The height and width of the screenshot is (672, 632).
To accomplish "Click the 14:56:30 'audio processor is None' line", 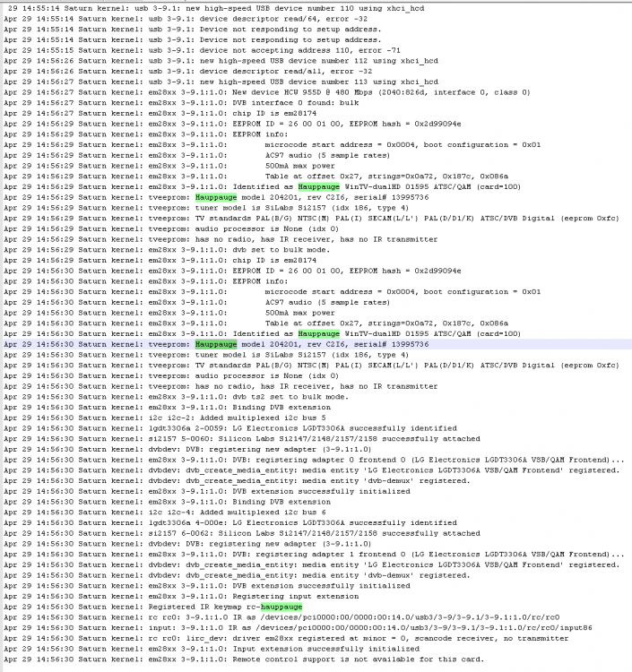I will tap(171, 375).
